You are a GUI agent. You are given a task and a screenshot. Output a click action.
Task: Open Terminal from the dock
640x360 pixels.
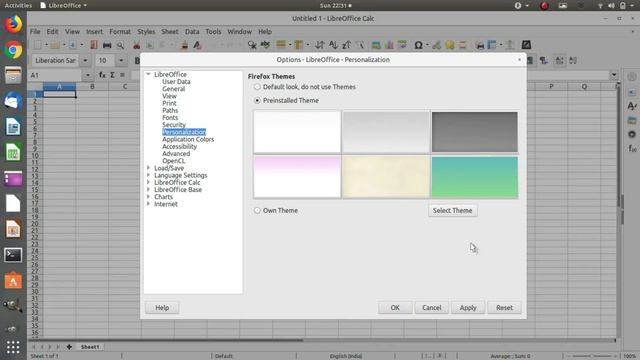13,255
